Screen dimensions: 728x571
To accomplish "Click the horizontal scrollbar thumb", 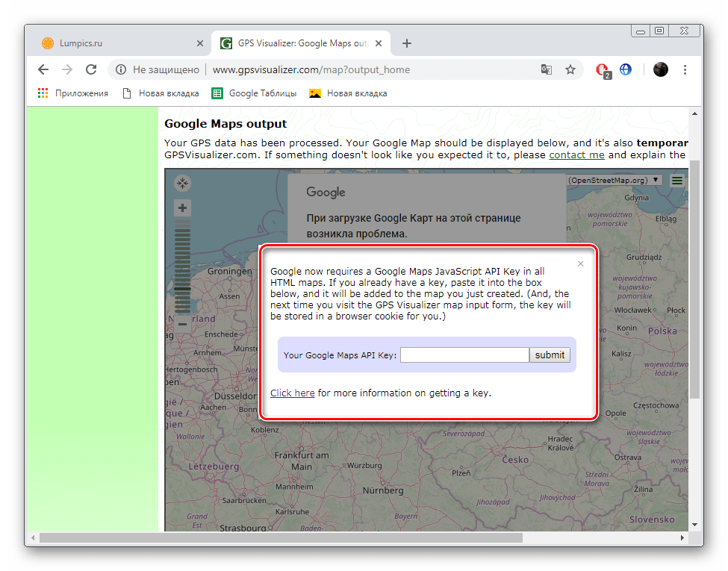I will tap(281, 537).
